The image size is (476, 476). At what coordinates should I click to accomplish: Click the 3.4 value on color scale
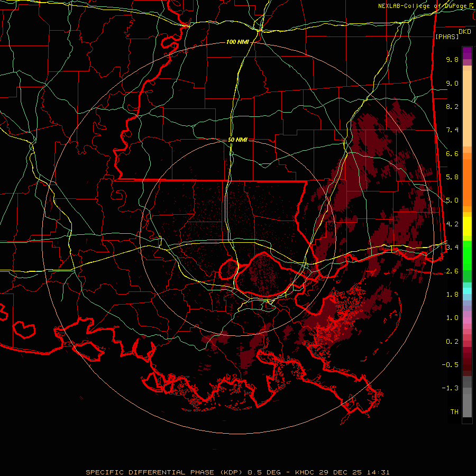point(452,248)
